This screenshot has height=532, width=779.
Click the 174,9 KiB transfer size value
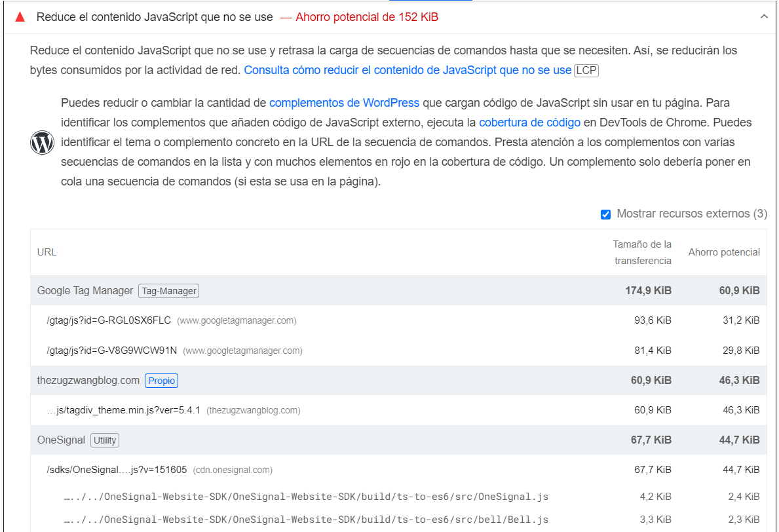(x=649, y=291)
